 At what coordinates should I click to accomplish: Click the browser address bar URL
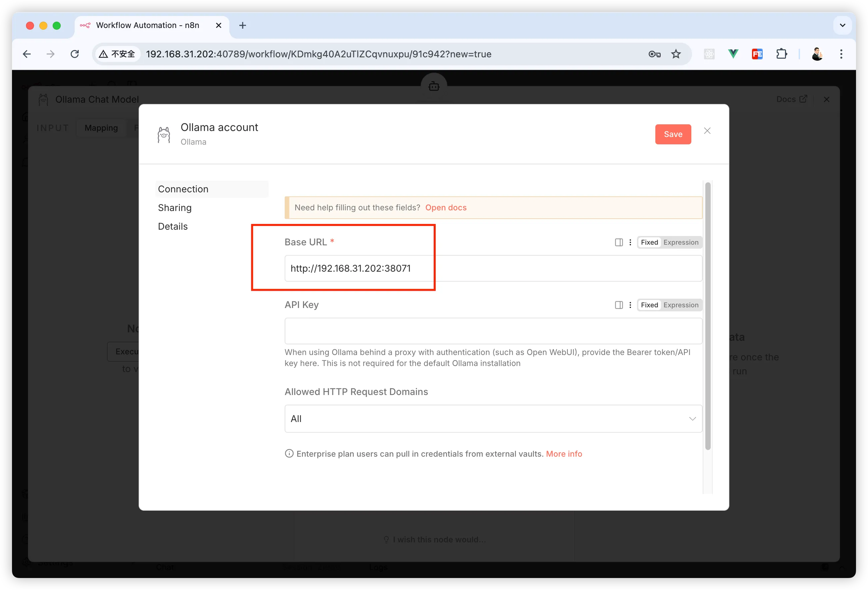click(318, 54)
